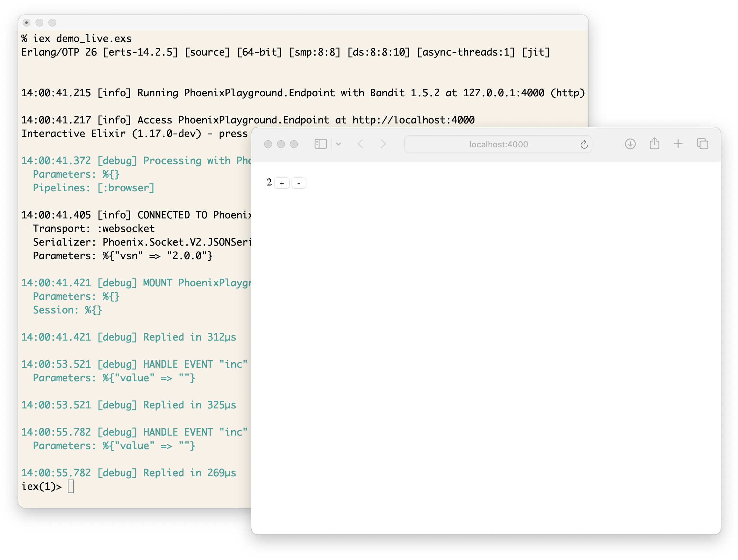Maximize the terminal window
Image resolution: width=738 pixels, height=560 pixels.
[x=52, y=23]
